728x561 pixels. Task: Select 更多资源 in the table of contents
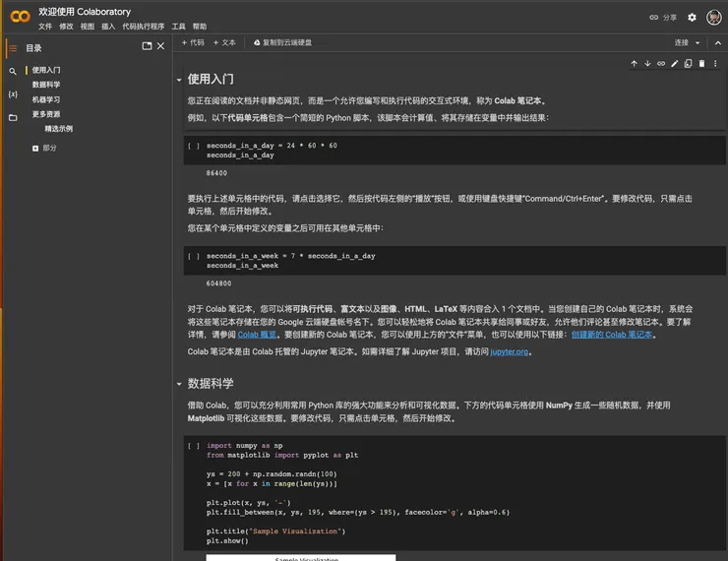tap(46, 114)
